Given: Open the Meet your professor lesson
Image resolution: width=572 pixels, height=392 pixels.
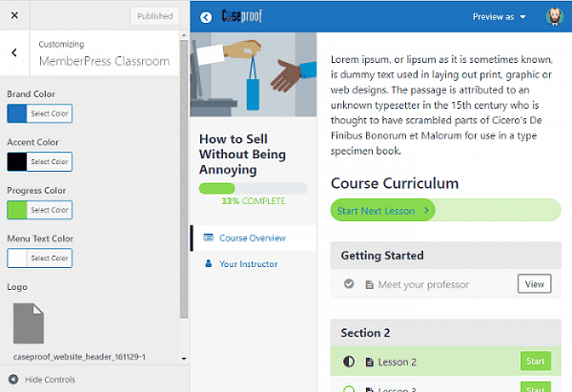Looking at the screenshot, I should [423, 284].
